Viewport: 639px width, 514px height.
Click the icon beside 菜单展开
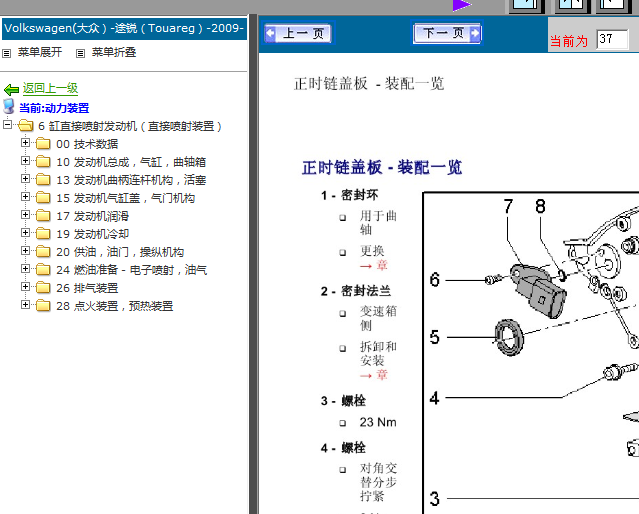(x=7, y=53)
